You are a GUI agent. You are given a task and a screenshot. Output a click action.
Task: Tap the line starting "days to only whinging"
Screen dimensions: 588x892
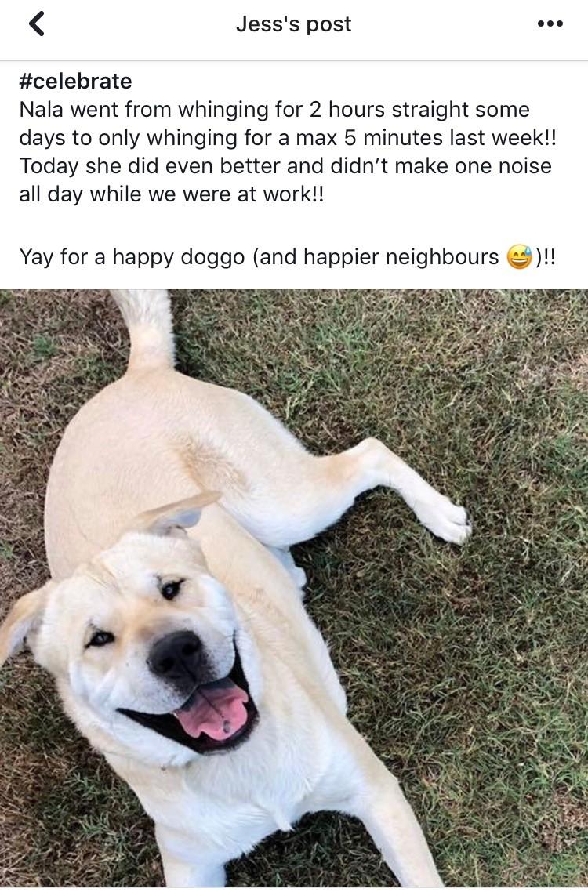288,138
